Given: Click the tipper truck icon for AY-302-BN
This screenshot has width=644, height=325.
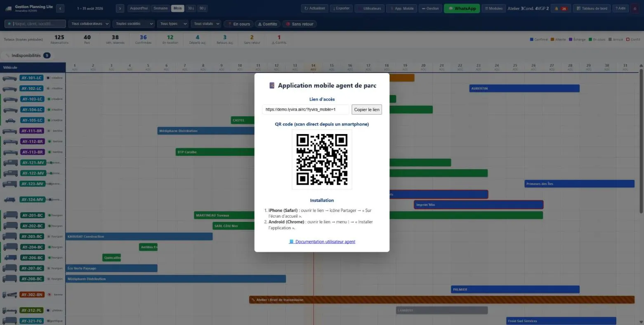Looking at the screenshot, I should tap(10, 295).
